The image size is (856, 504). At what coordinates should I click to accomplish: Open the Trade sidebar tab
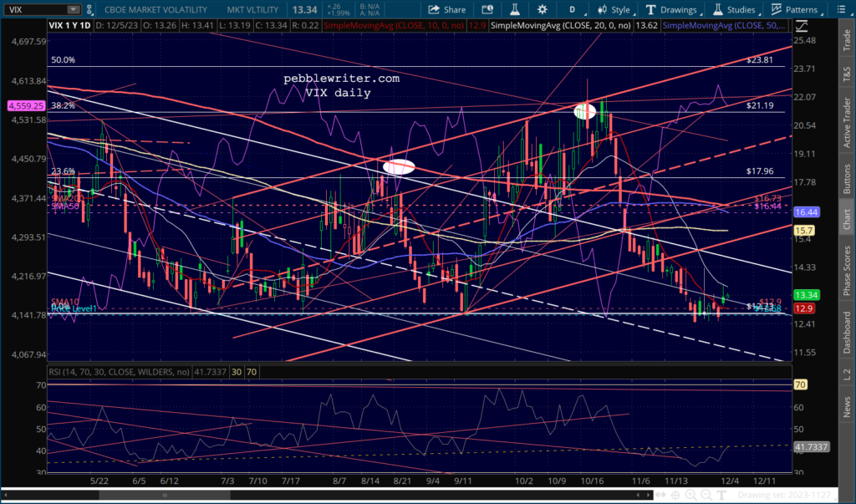tap(847, 40)
